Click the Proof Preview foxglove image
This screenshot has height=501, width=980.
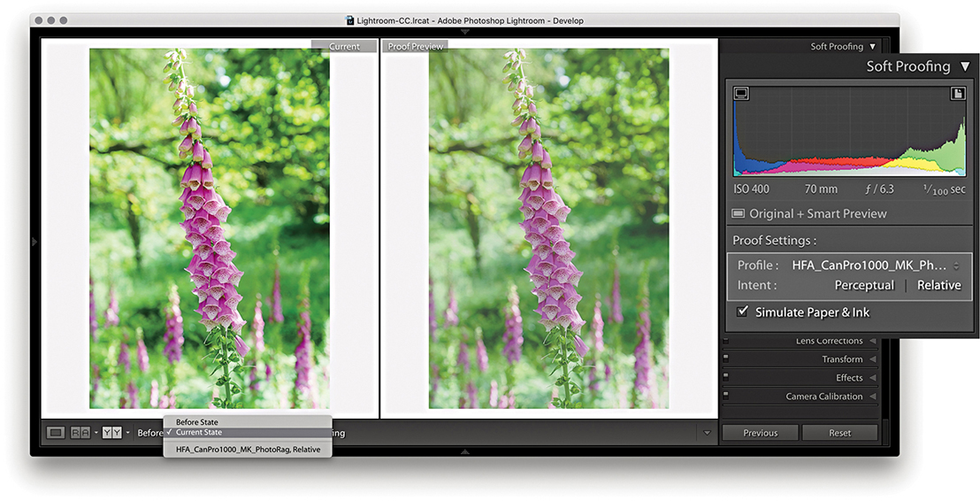(x=548, y=228)
